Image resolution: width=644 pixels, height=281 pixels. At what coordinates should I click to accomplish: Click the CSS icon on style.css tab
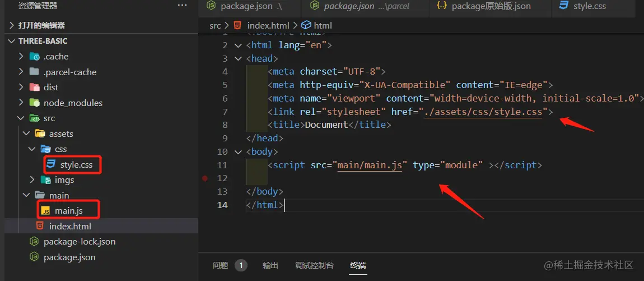pos(564,6)
